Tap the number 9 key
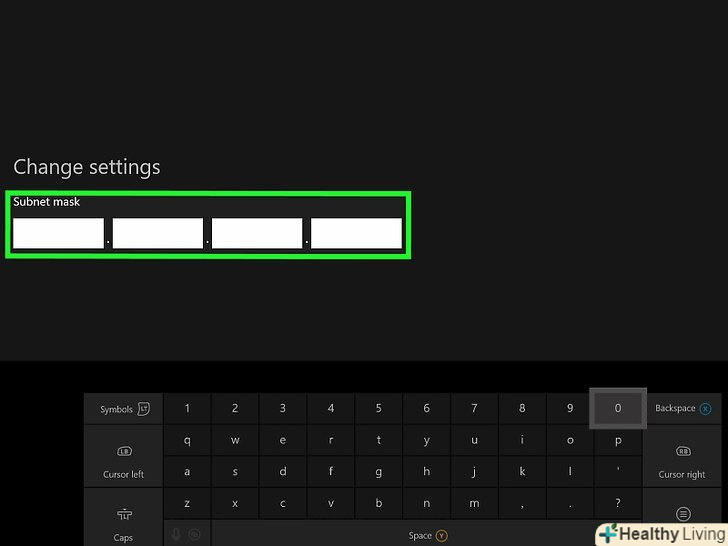The height and width of the screenshot is (546, 728). click(570, 408)
